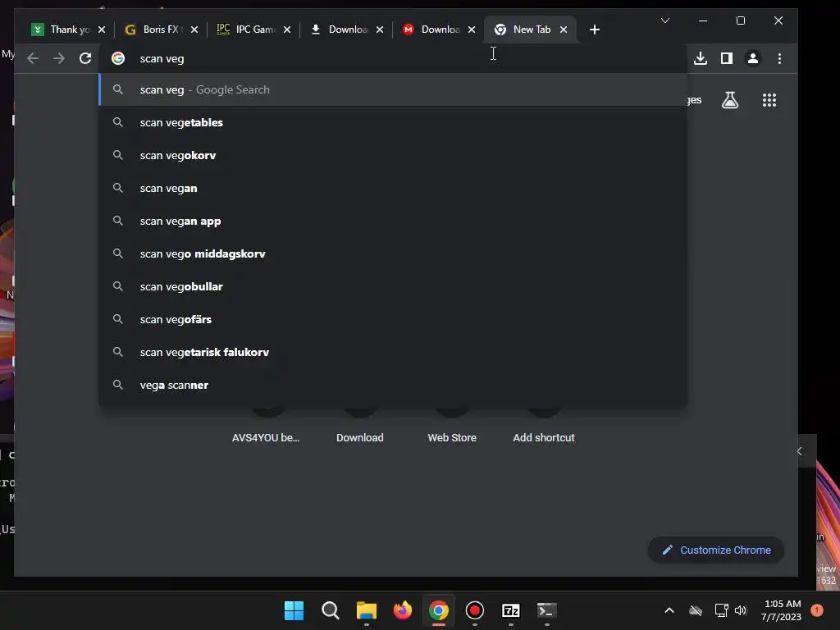Select the 'scan vegetables' suggestion
840x630 pixels.
coord(393,123)
